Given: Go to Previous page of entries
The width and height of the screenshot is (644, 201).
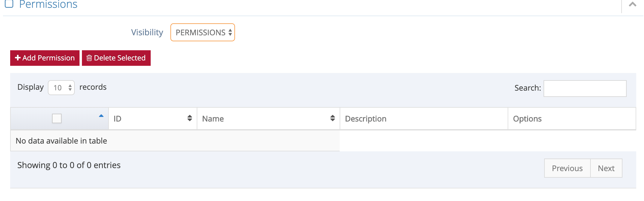Looking at the screenshot, I should (x=567, y=168).
